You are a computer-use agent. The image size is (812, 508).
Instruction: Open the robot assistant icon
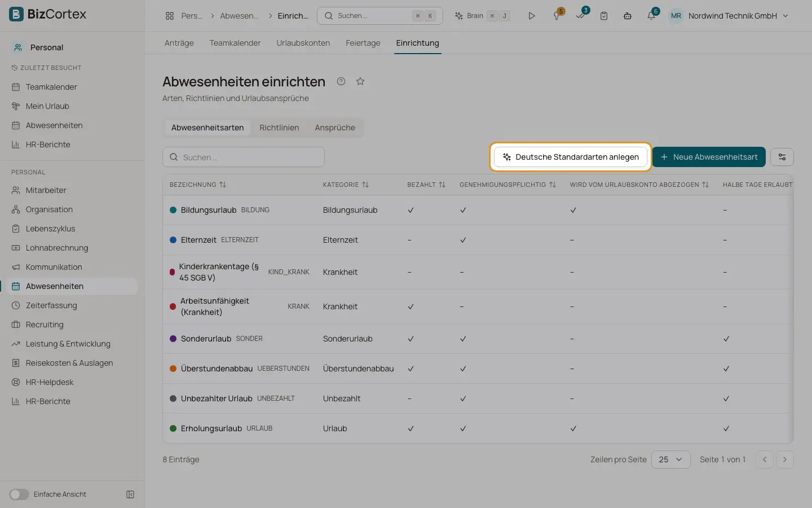coord(628,16)
